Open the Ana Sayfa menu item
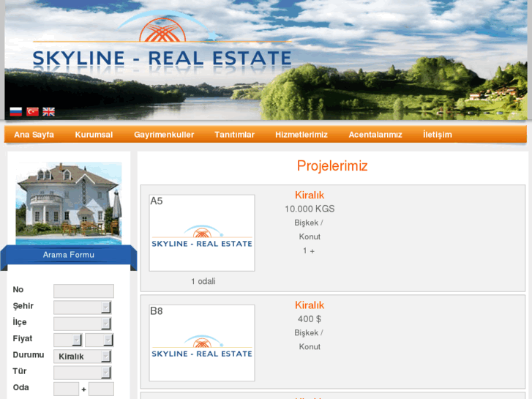Screen dimensions: 532x399 coord(34,135)
